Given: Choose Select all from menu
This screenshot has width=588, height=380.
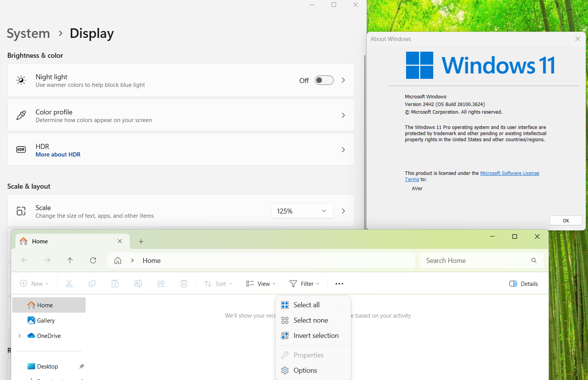Looking at the screenshot, I should point(313,305).
